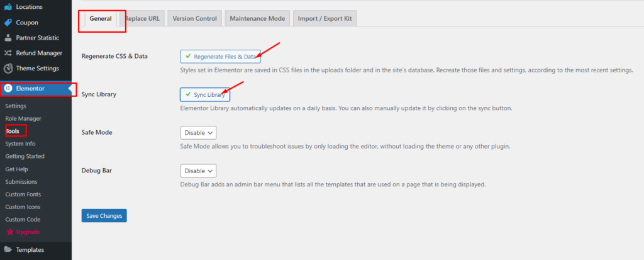The height and width of the screenshot is (260, 644).
Task: Switch to the Version Control tab
Action: (x=194, y=19)
